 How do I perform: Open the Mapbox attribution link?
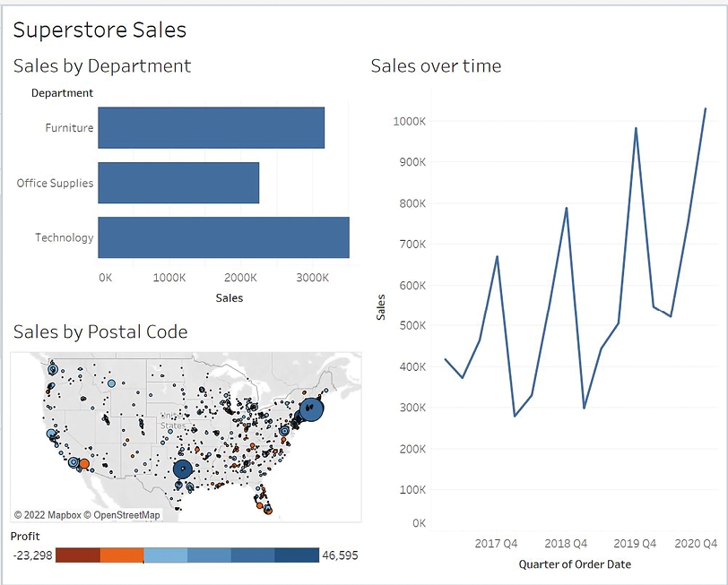coord(48,515)
